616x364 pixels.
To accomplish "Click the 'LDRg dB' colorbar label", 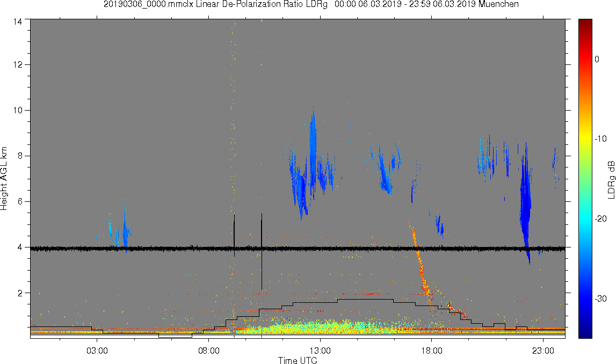I will [611, 179].
